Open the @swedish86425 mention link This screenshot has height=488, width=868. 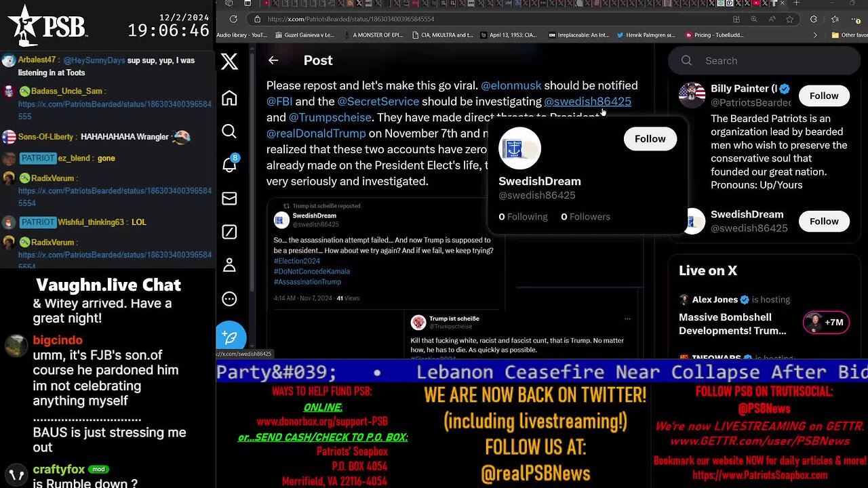[x=587, y=102]
